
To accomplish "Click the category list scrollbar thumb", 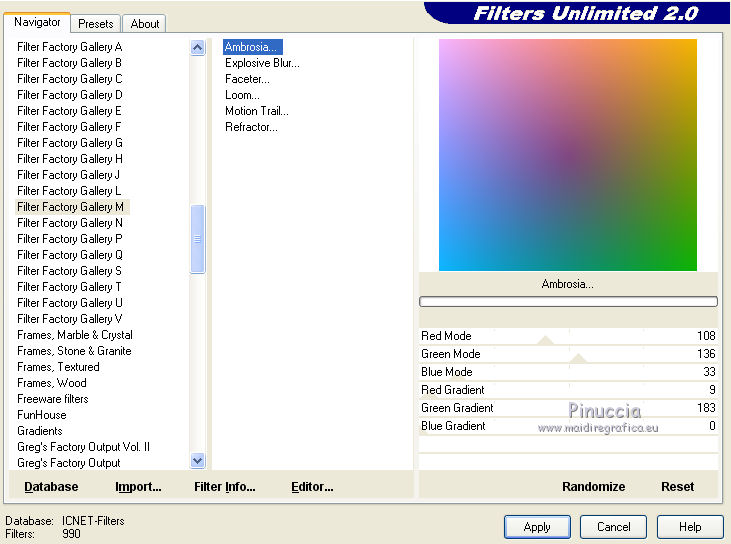I will (x=198, y=239).
